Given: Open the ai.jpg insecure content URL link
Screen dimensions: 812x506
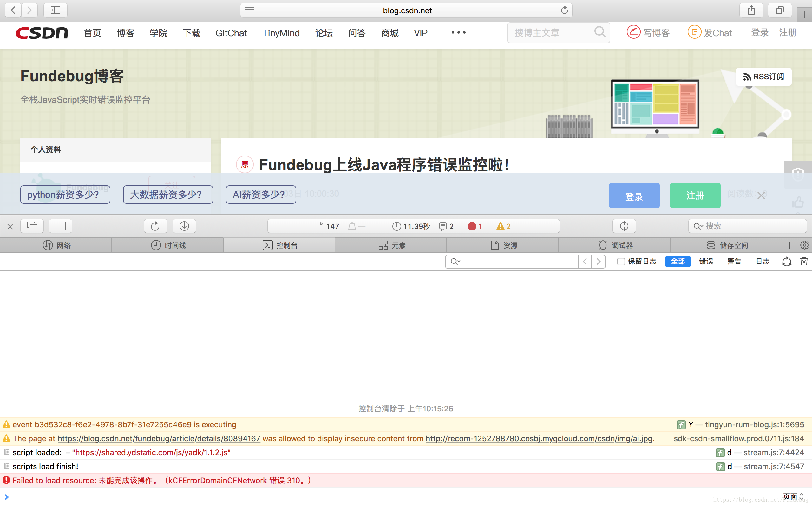Looking at the screenshot, I should 539,438.
